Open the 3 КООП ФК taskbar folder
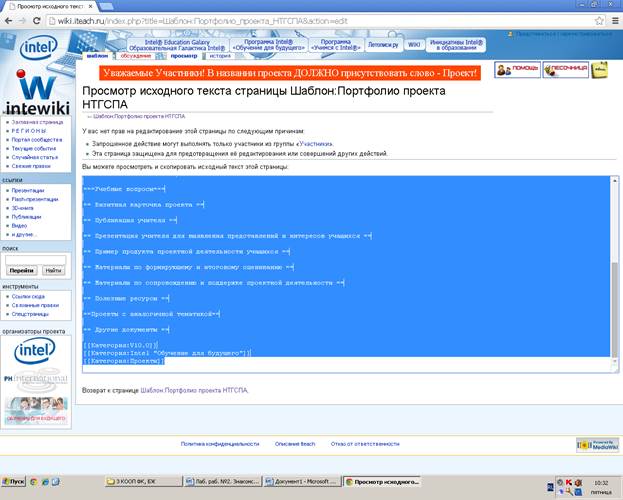The width and height of the screenshot is (623, 500). 143,482
